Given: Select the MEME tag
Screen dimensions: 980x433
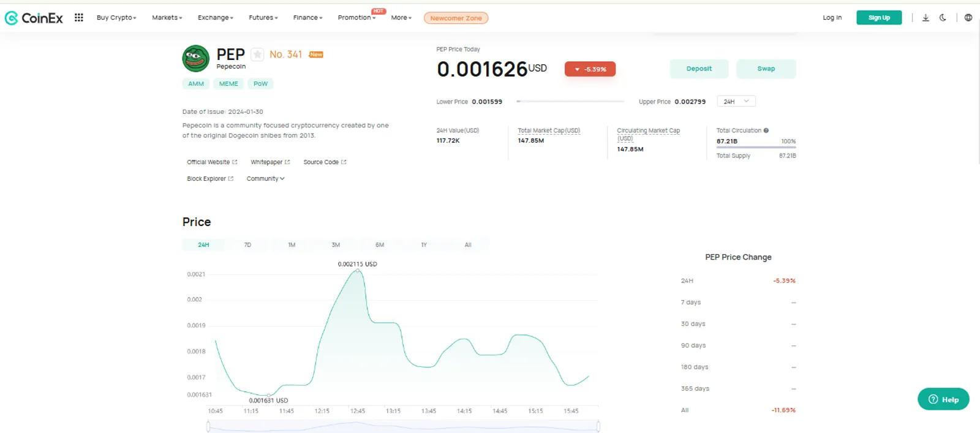Looking at the screenshot, I should pyautogui.click(x=228, y=84).
